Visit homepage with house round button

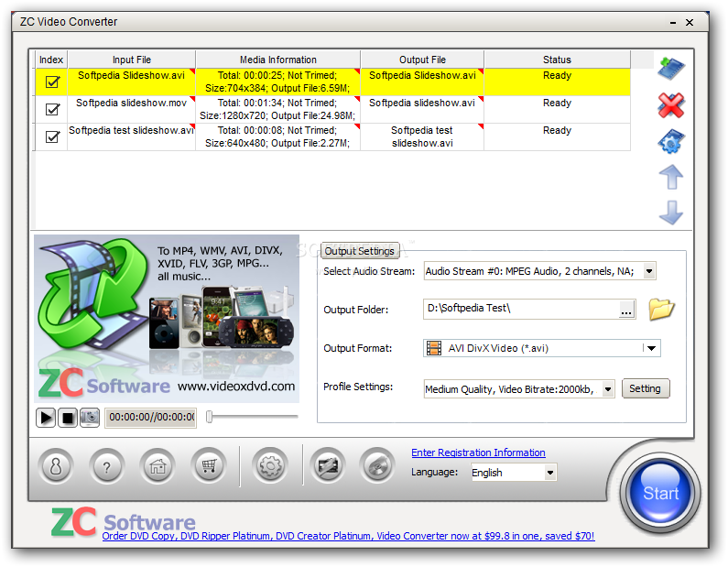point(158,466)
